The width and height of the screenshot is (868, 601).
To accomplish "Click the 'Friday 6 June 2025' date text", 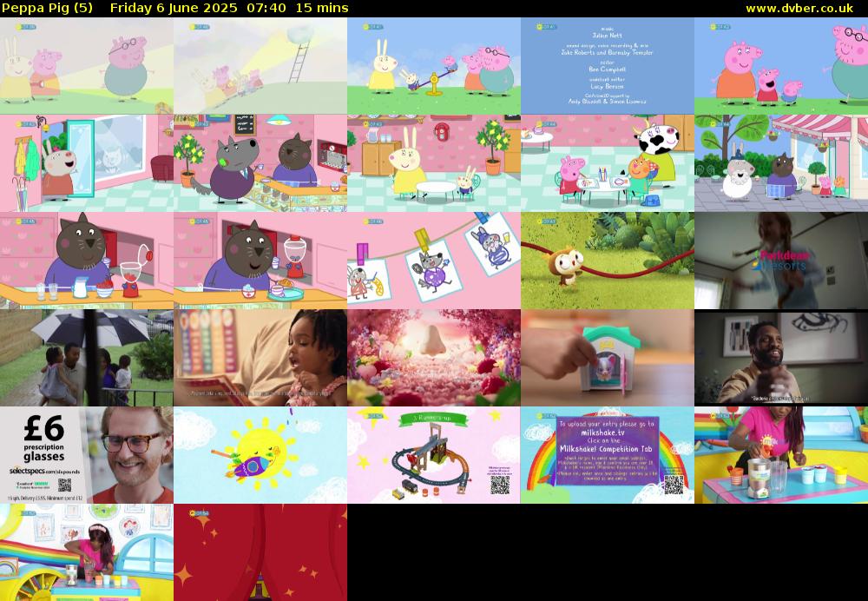I will point(174,9).
